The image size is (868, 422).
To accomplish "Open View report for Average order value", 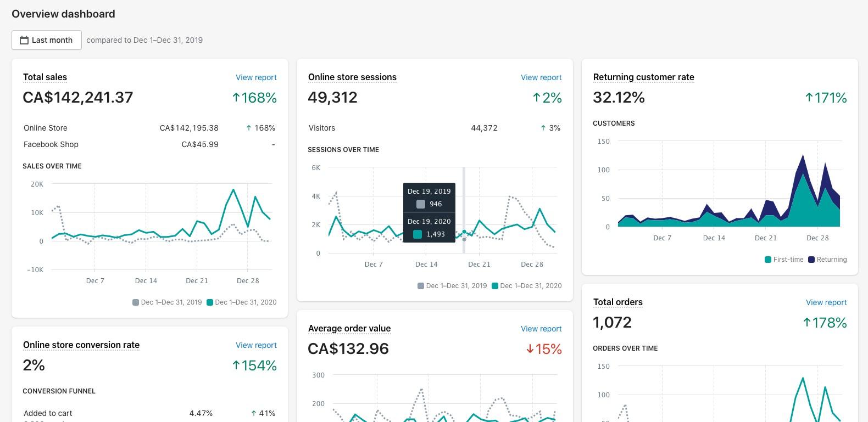I will click(541, 329).
